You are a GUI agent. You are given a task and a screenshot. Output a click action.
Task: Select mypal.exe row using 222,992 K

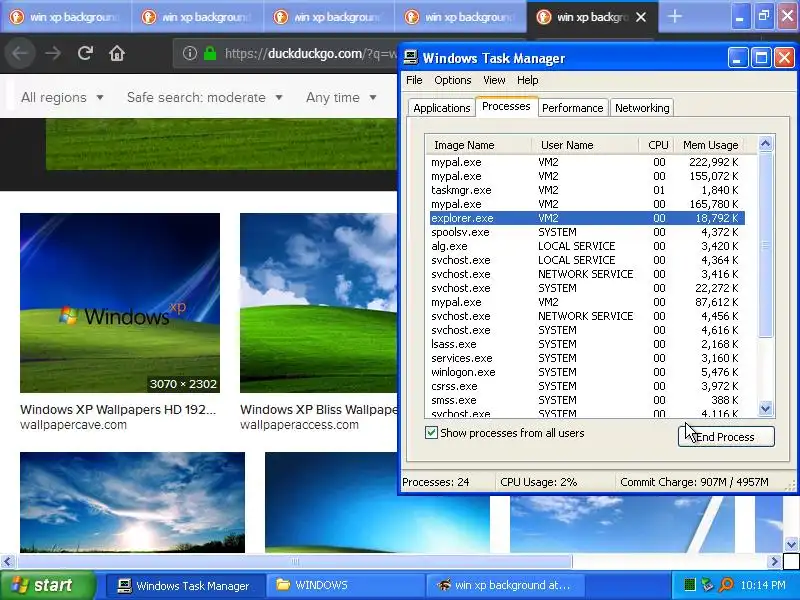tap(586, 162)
